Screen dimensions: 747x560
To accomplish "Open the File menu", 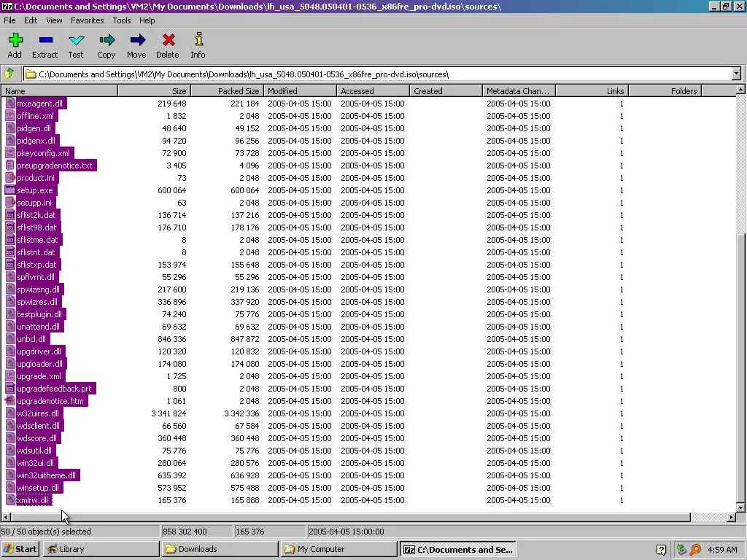I will coord(9,20).
